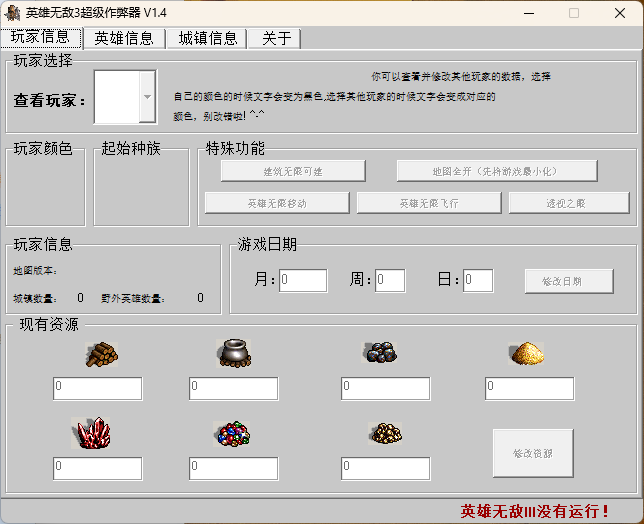
Task: Focus the crystal amount input field
Action: pyautogui.click(x=98, y=469)
